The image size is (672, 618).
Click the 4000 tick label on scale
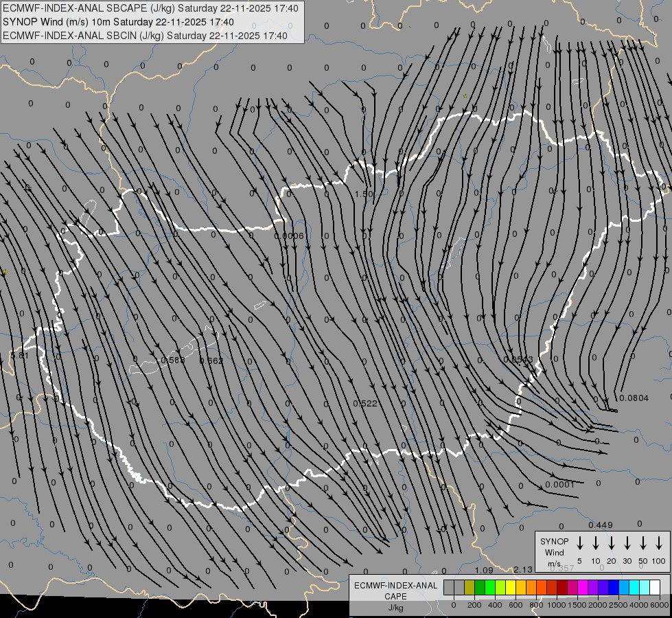[639, 605]
